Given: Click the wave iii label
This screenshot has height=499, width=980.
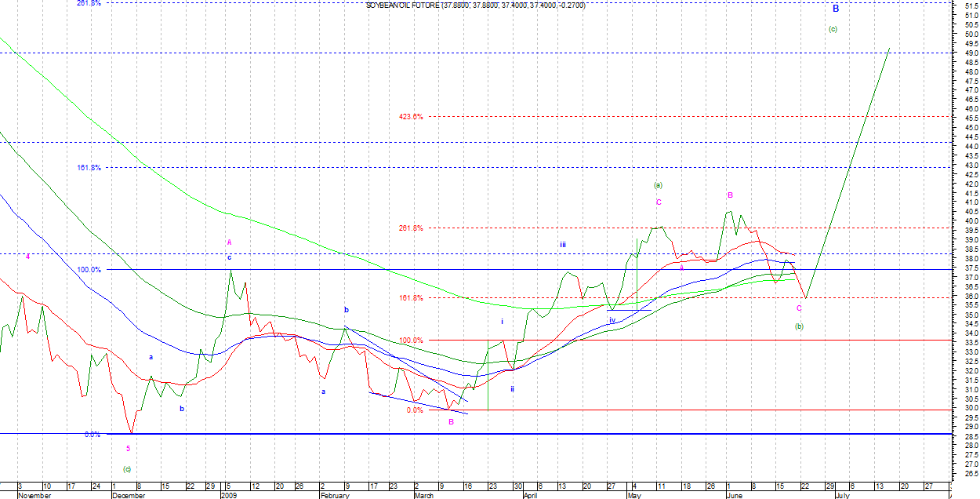Looking at the screenshot, I should point(563,245).
